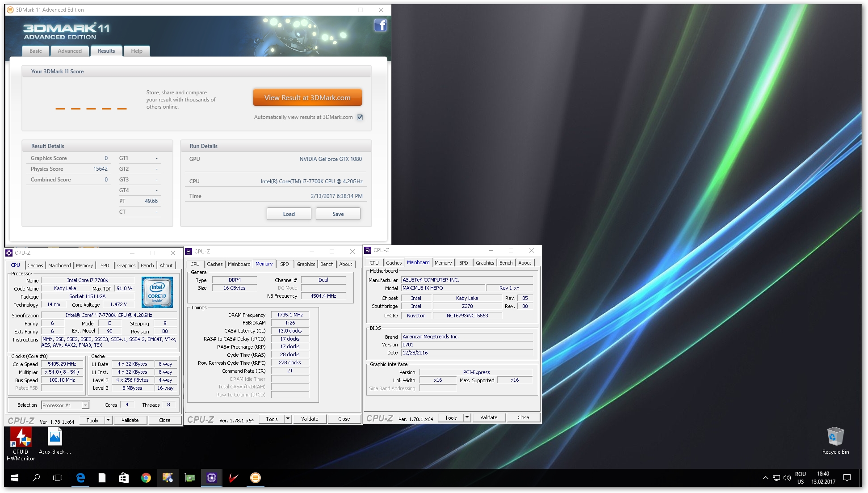Click NVIDIA GeForce GTX 1080 GPU text

click(331, 159)
